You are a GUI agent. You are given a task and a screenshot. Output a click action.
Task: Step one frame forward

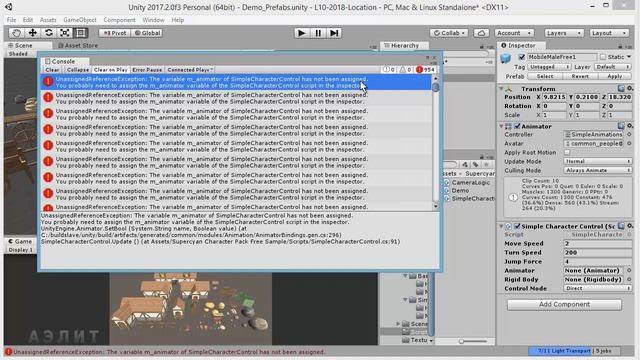point(334,33)
